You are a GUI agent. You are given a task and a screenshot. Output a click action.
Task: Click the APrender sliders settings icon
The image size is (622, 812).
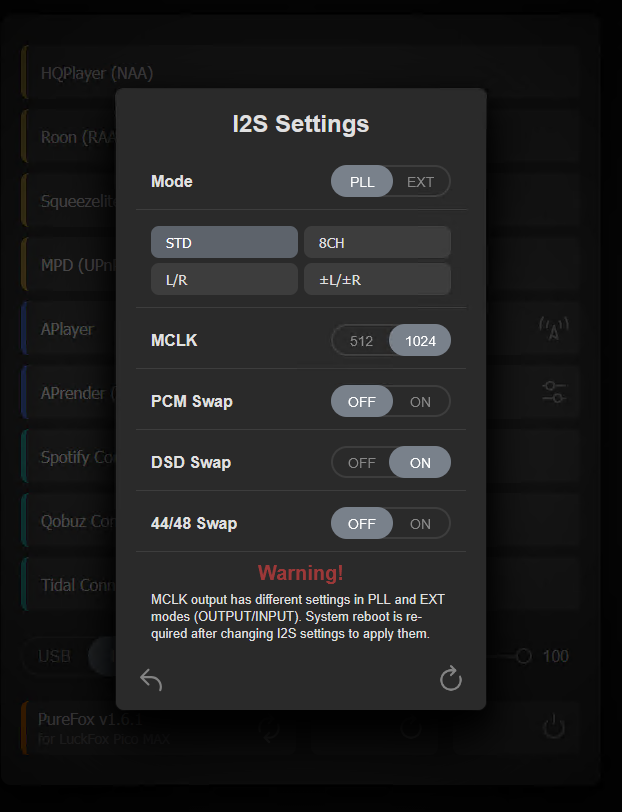pyautogui.click(x=554, y=392)
